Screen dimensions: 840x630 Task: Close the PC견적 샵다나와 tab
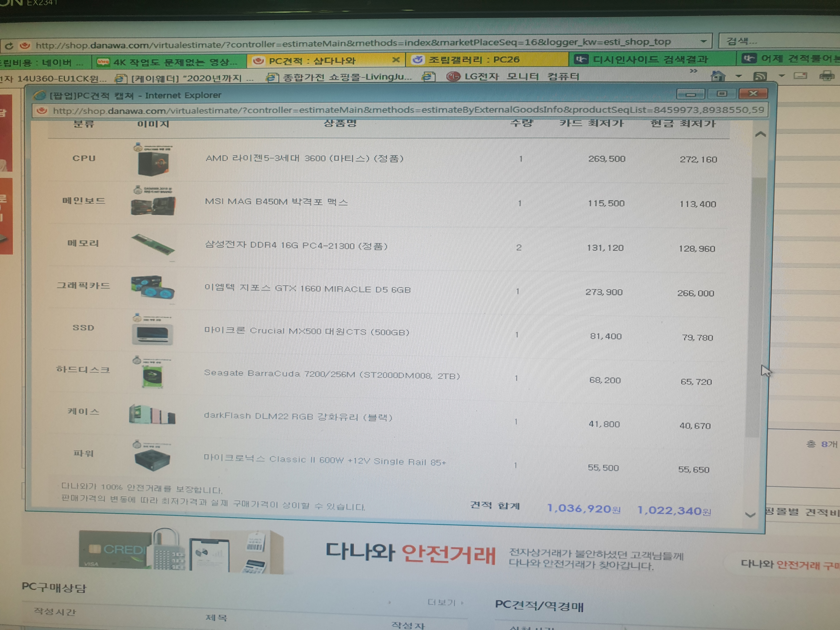(396, 60)
